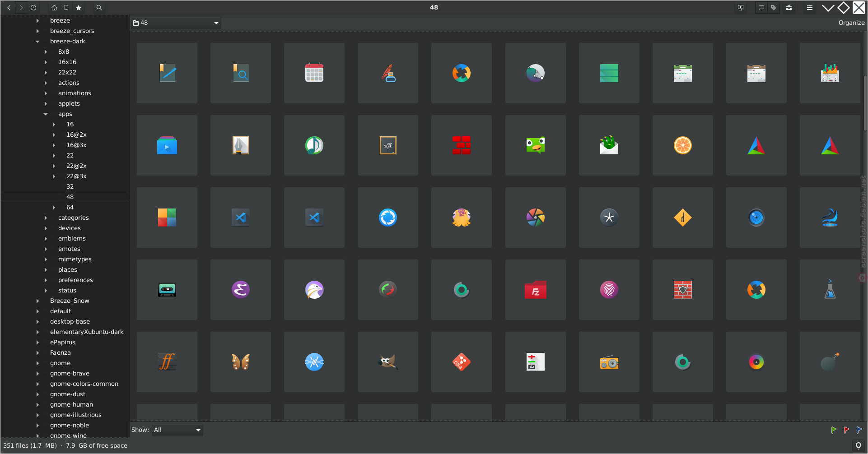Collapse the apps folder node

46,114
